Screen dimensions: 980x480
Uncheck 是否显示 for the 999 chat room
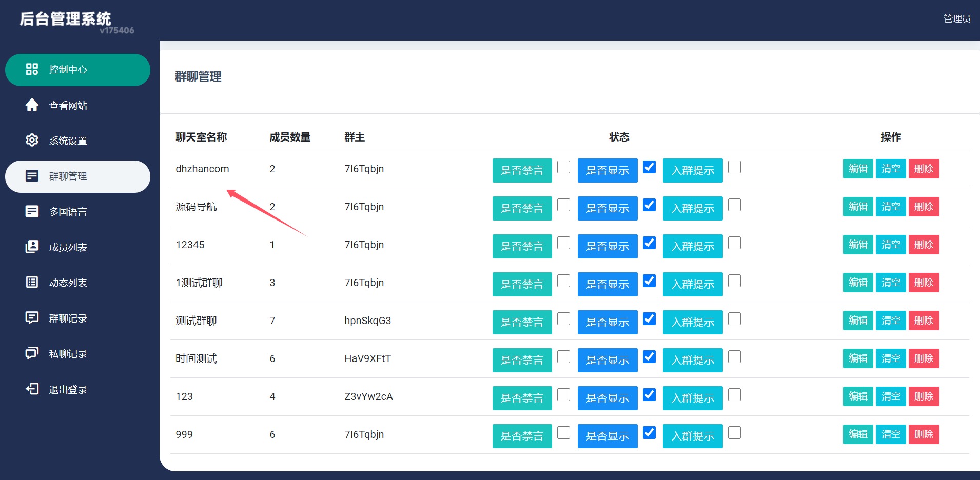click(649, 433)
